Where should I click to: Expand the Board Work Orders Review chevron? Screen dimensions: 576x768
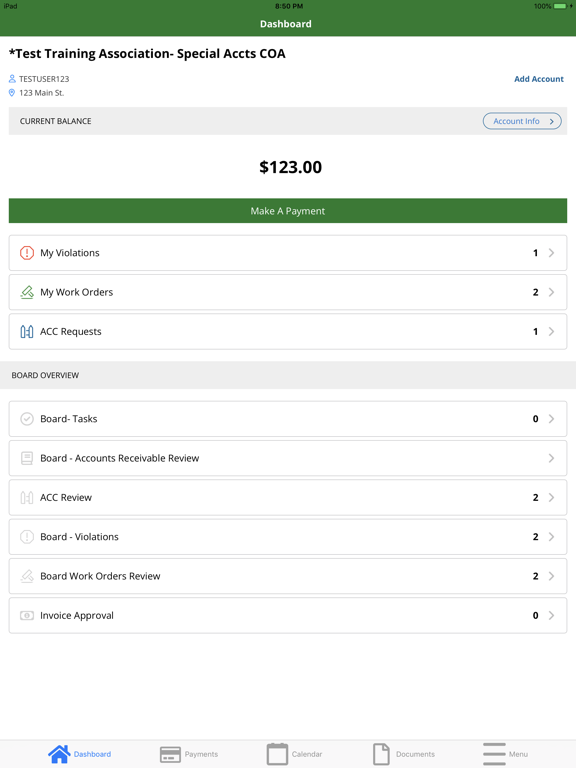(551, 576)
